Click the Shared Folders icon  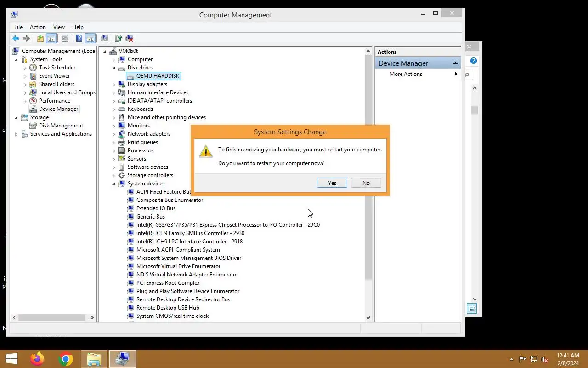(33, 84)
